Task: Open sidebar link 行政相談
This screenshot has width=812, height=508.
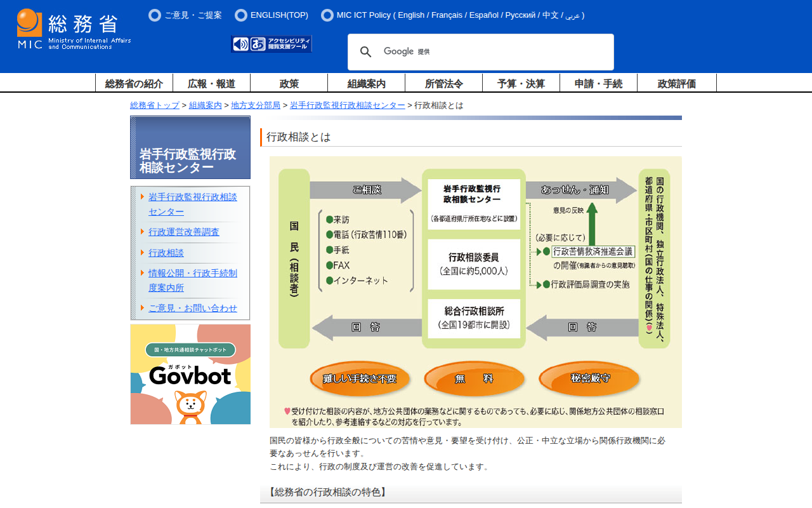Action: [166, 253]
